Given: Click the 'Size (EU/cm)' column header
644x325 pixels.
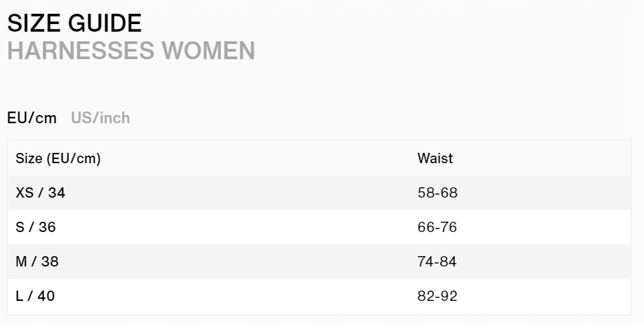Looking at the screenshot, I should coord(58,158).
